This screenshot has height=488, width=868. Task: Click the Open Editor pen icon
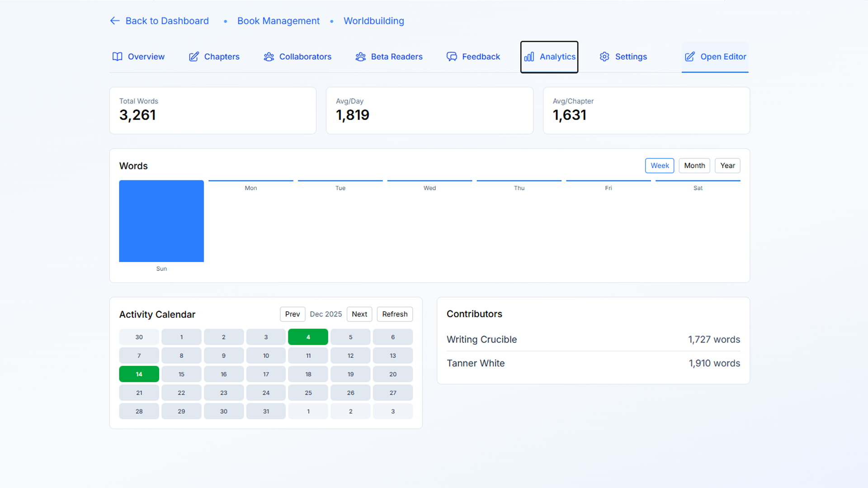[689, 56]
